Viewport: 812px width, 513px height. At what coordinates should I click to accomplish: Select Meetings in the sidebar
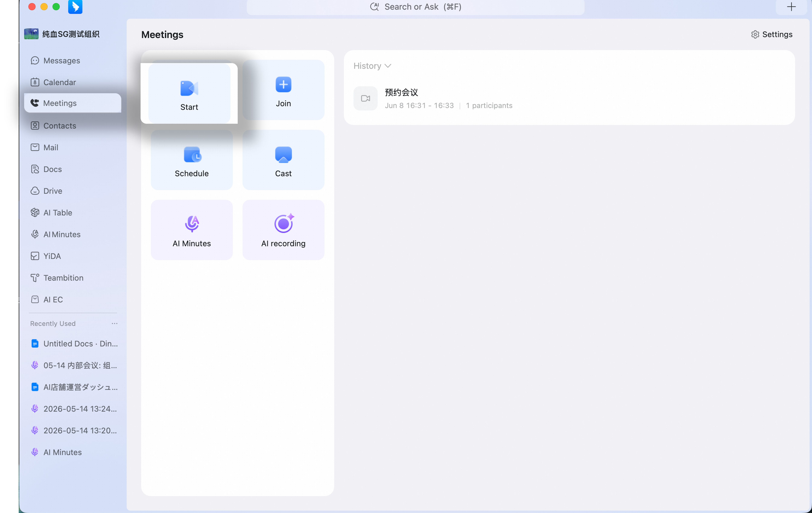click(73, 103)
